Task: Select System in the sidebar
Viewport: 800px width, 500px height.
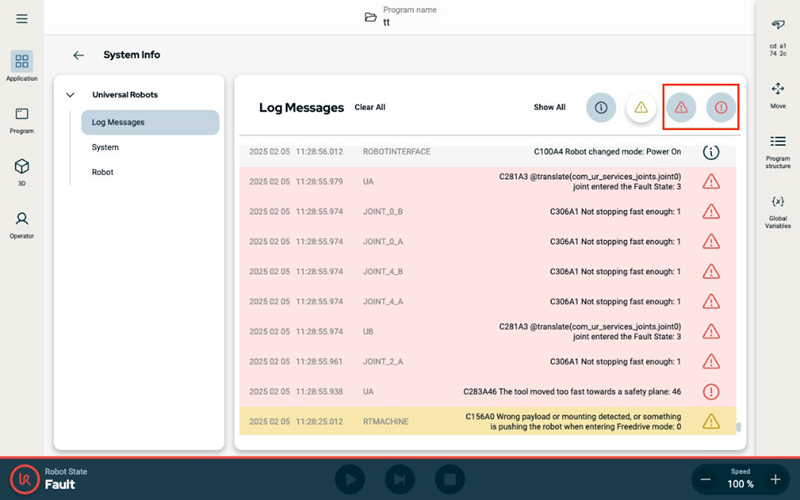Action: 105,147
